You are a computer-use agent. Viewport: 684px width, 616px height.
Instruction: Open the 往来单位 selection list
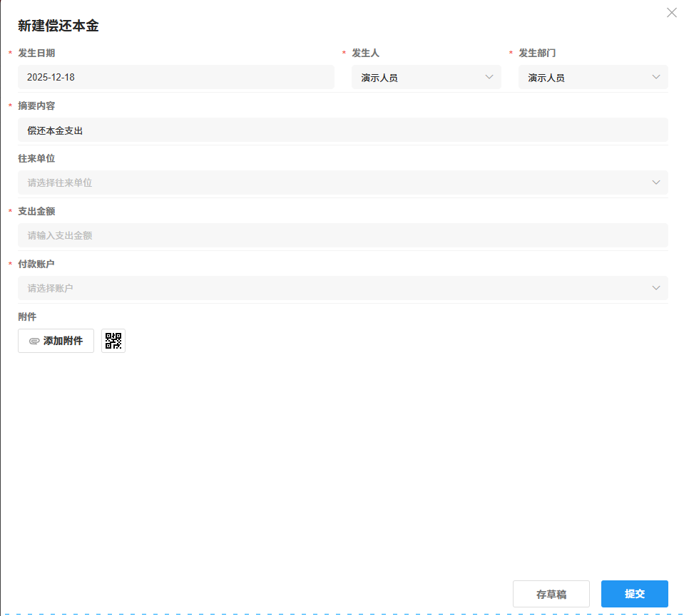coord(342,183)
